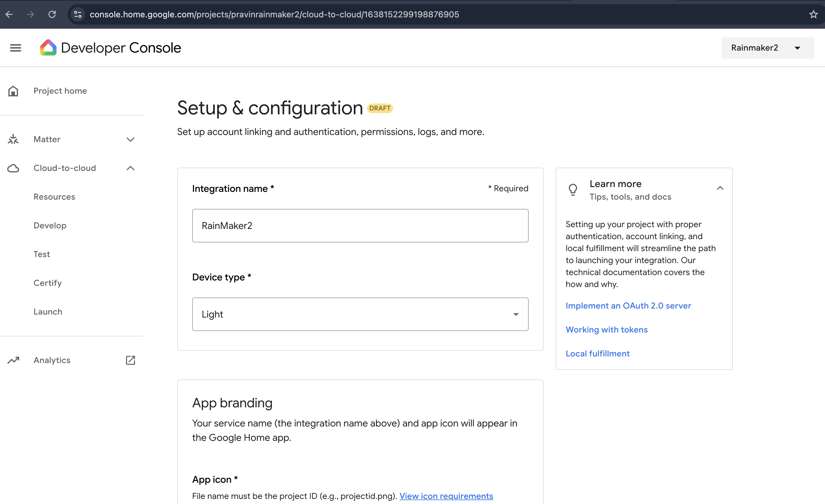Viewport: 825px width, 504px height.
Task: Click the Learn more lightbulb icon
Action: [x=573, y=190]
